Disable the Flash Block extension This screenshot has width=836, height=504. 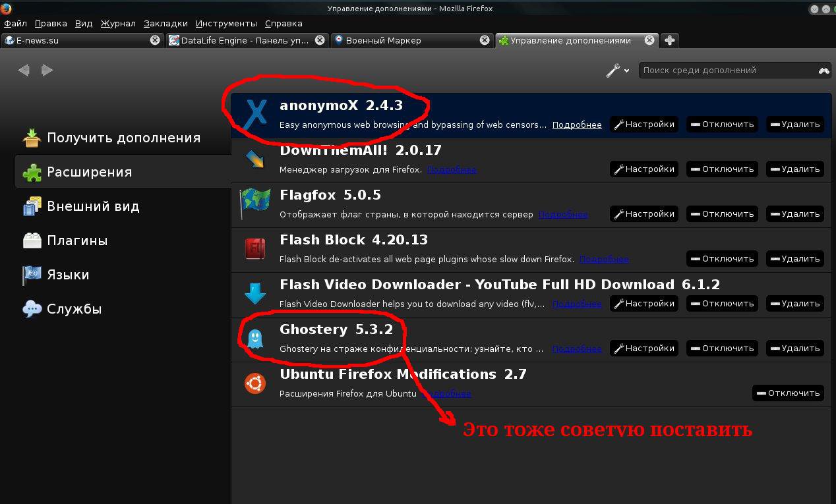(x=722, y=259)
